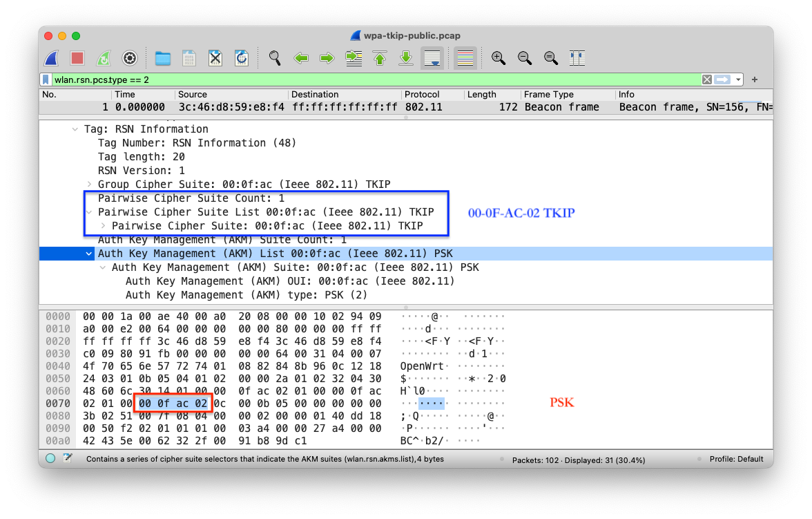Open a capture file using folder icon
Image resolution: width=812 pixels, height=519 pixels.
pos(163,58)
